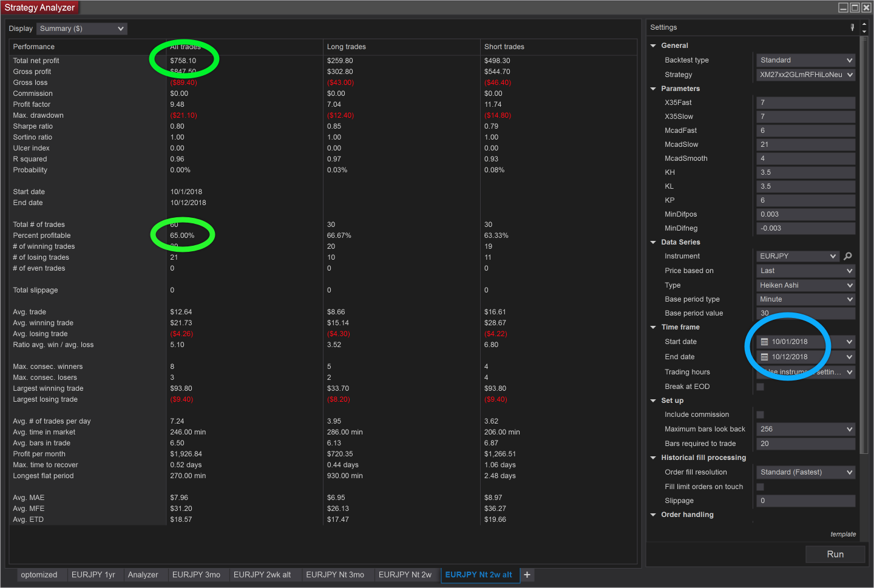Click the KL value field
874x588 pixels.
coord(806,186)
